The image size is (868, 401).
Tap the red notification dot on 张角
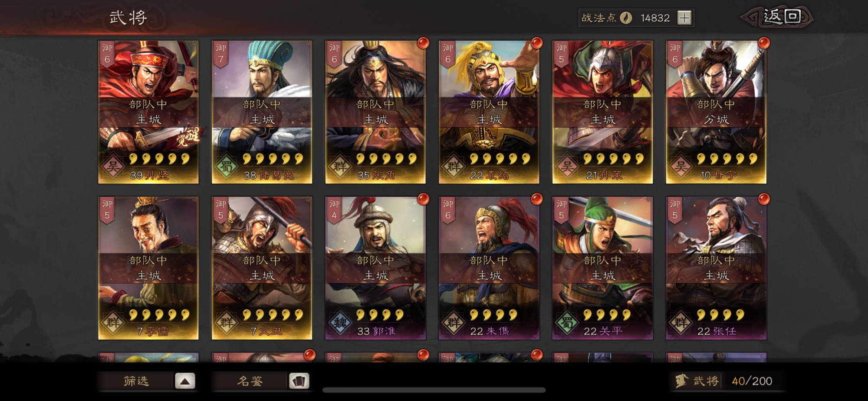(x=423, y=43)
